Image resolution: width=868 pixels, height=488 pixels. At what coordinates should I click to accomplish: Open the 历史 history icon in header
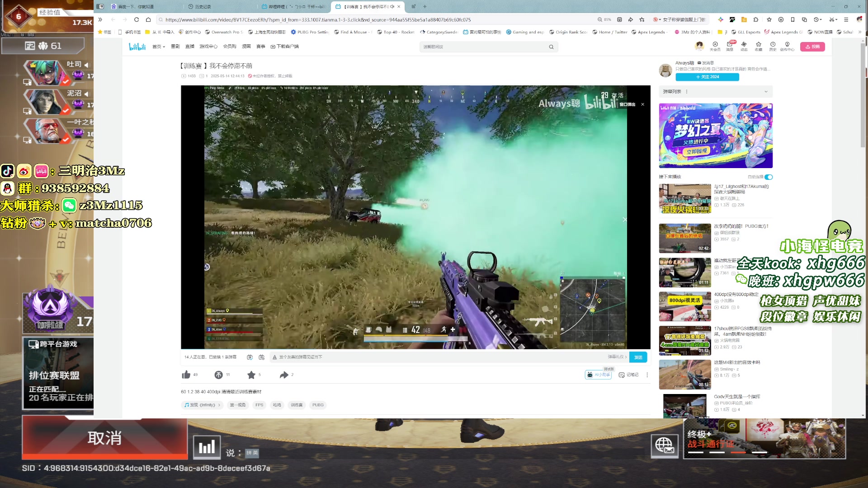point(773,46)
